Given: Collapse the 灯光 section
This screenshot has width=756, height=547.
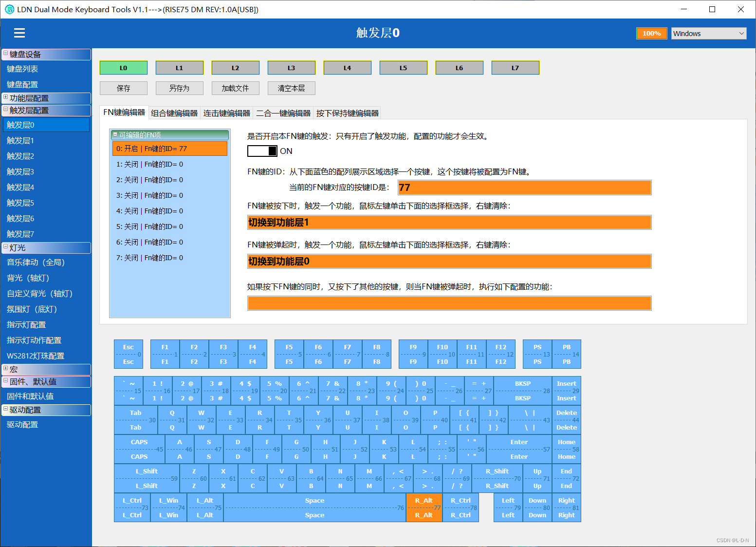Looking at the screenshot, I should 5,246.
